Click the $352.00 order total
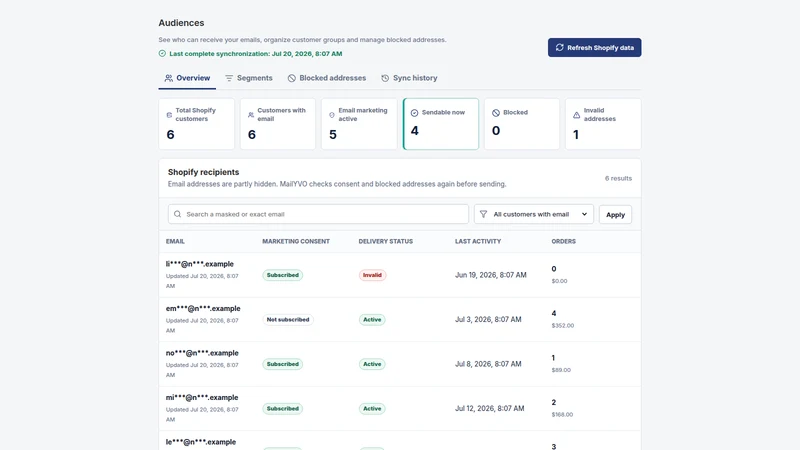The width and height of the screenshot is (800, 450). [563, 326]
